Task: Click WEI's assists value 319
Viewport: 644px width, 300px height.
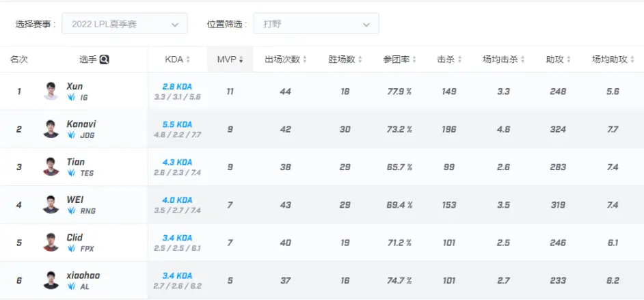Action: 558,205
